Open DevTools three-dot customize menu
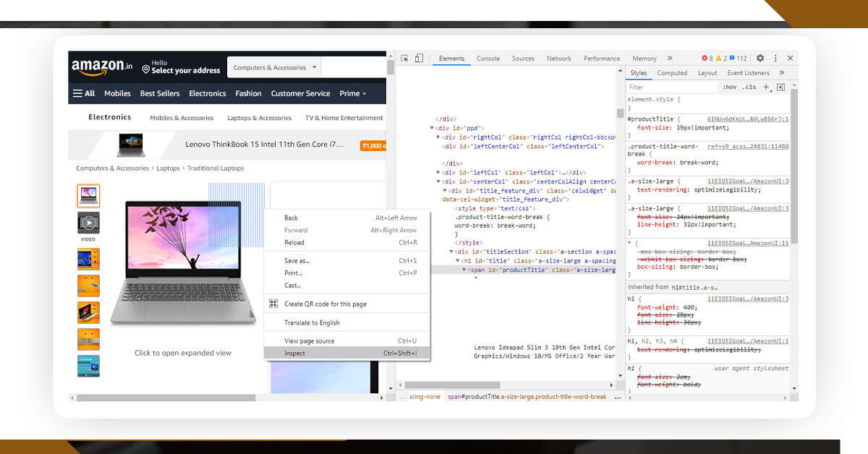The width and height of the screenshot is (868, 454). click(x=775, y=59)
